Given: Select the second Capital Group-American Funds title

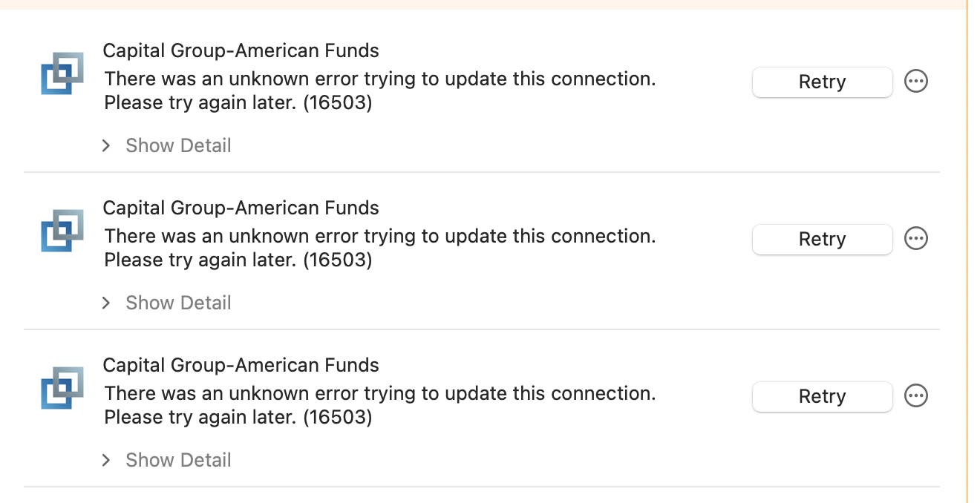Looking at the screenshot, I should [x=241, y=208].
